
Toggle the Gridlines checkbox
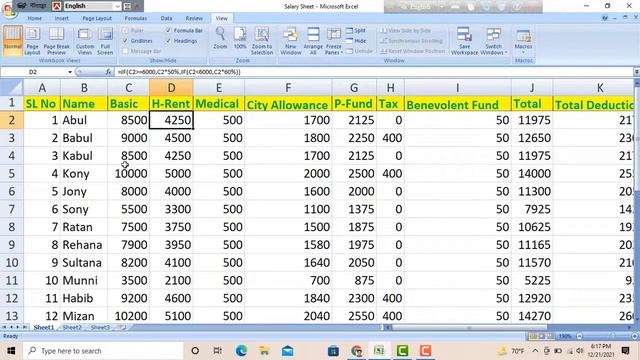[126, 41]
